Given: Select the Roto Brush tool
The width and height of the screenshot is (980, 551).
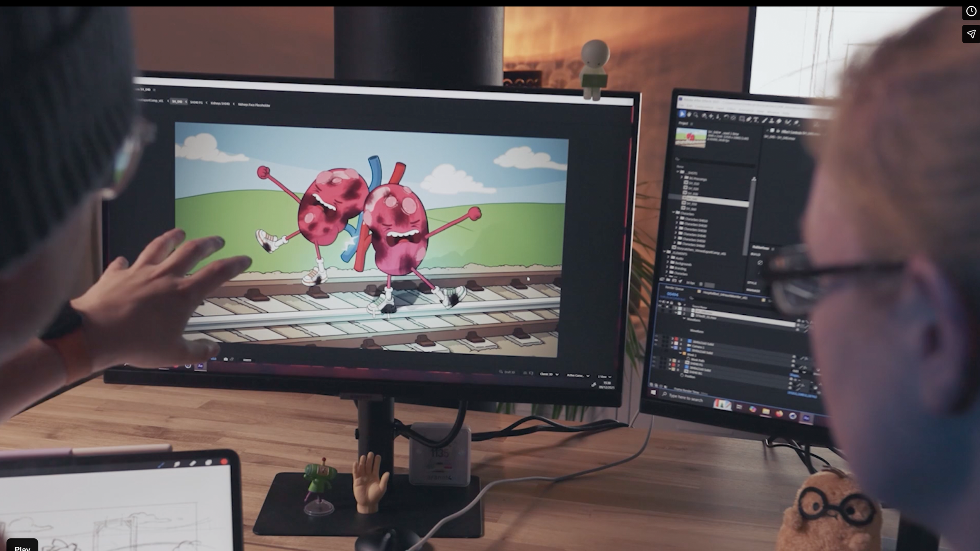Looking at the screenshot, I should tap(788, 121).
